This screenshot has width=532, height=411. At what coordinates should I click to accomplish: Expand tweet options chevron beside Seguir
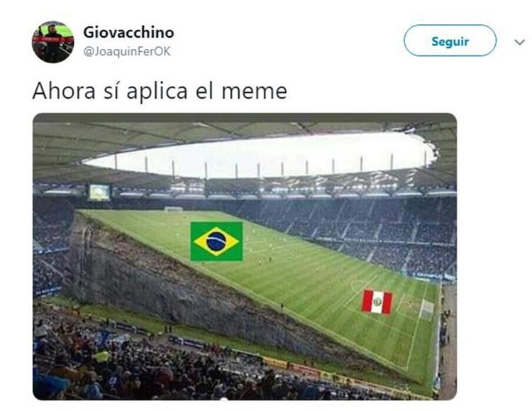click(519, 43)
